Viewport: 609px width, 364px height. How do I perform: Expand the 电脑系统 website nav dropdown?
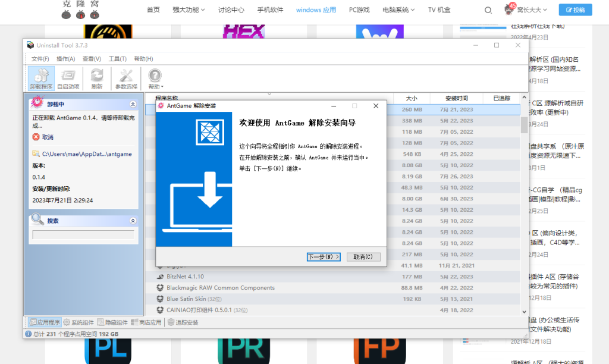point(398,10)
